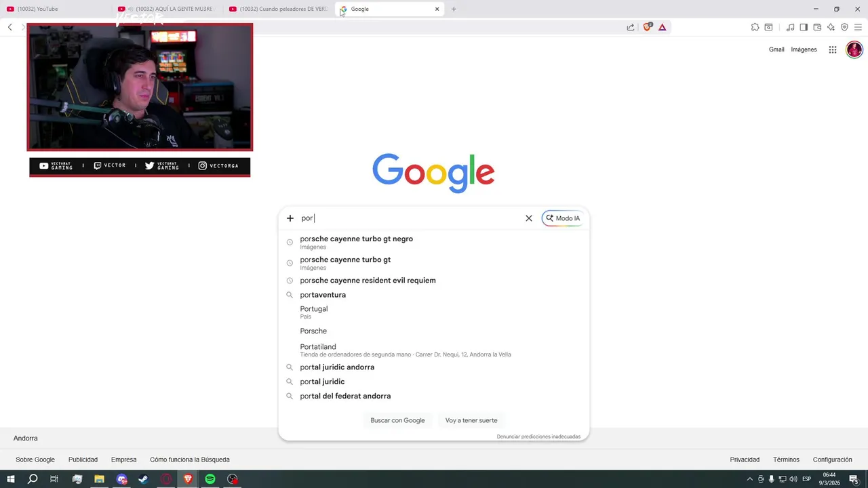This screenshot has width=868, height=488.
Task: Select portal juridic andorra suggestion
Action: coord(433,367)
